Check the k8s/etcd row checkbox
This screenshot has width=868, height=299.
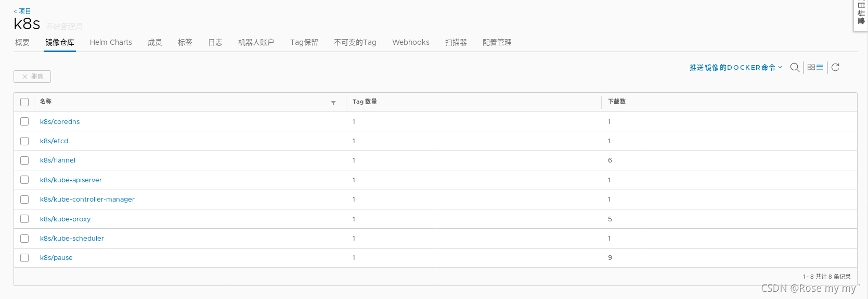(24, 141)
